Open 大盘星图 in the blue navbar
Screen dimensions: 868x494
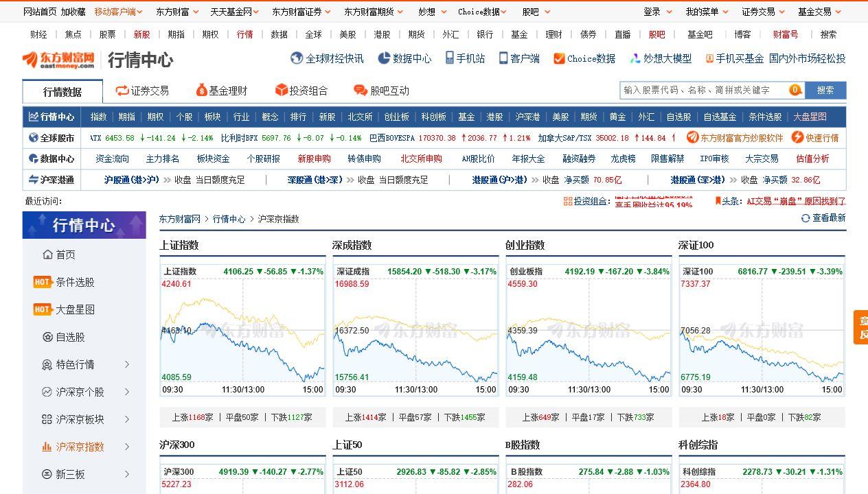pyautogui.click(x=810, y=117)
